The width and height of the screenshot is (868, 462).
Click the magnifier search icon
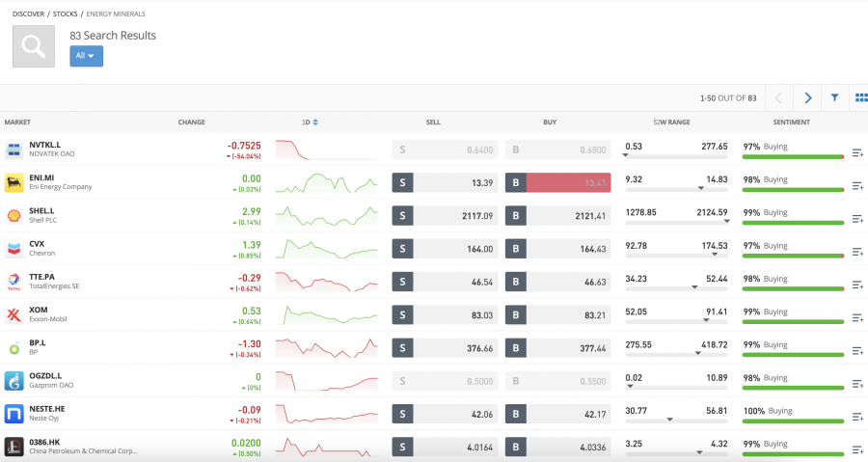(x=34, y=46)
